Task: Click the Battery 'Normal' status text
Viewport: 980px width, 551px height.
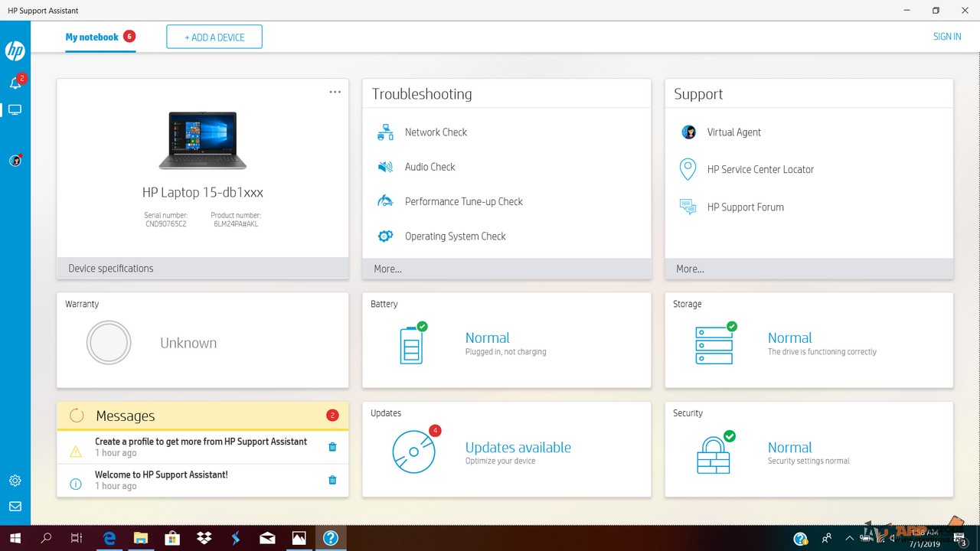Action: coord(487,338)
